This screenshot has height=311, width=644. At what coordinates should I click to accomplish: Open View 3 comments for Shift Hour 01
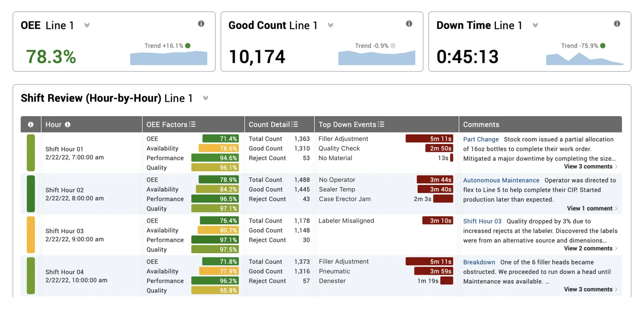click(591, 166)
